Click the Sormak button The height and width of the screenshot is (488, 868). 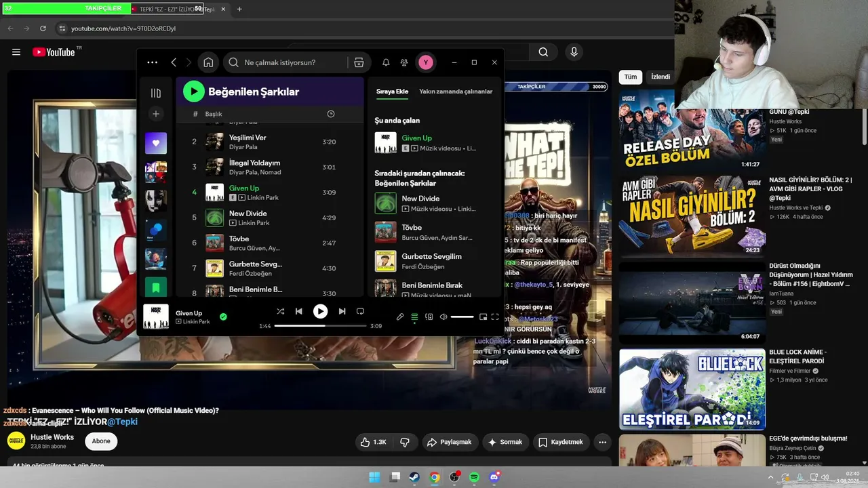(505, 442)
